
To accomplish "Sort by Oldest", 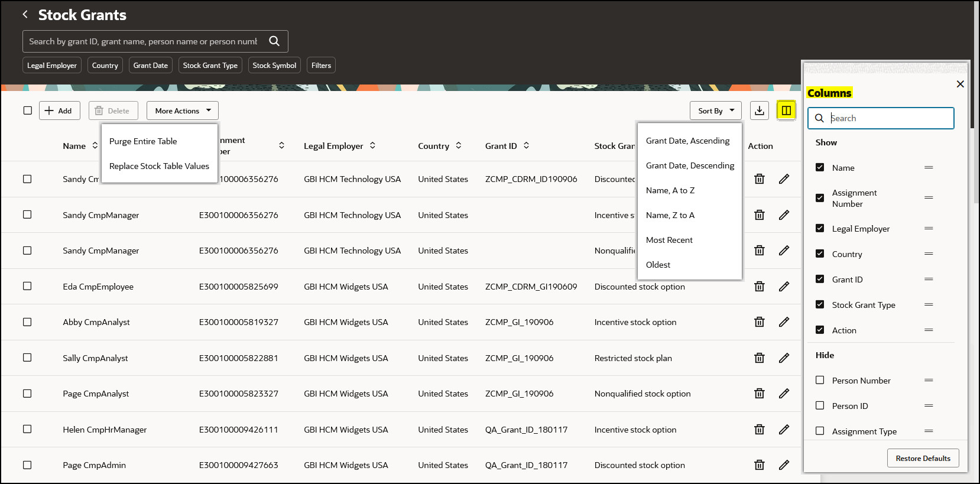I will (x=689, y=265).
